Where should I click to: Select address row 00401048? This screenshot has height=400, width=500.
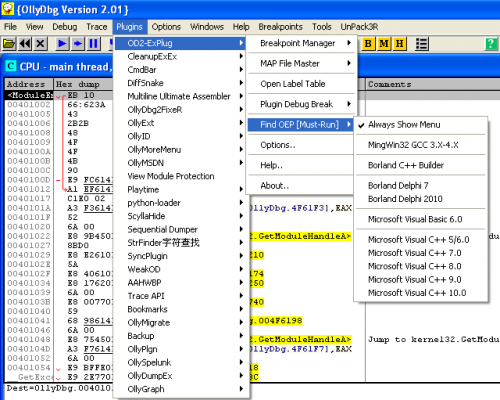[29, 339]
